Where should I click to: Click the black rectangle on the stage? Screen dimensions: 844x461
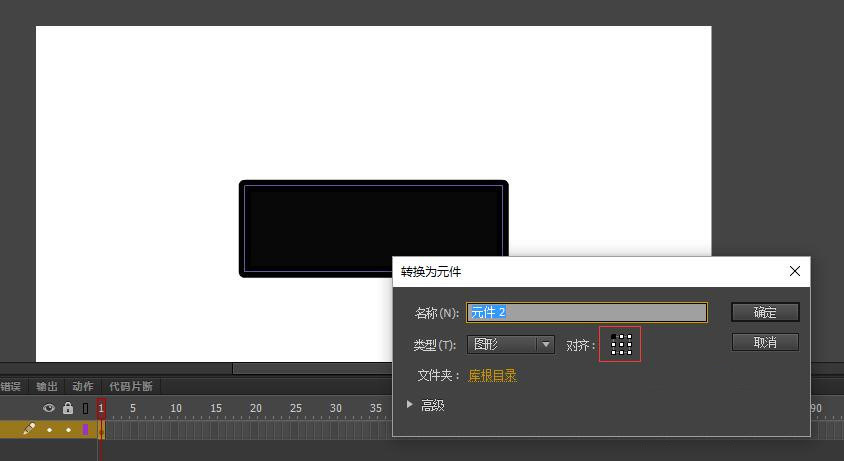pyautogui.click(x=374, y=229)
